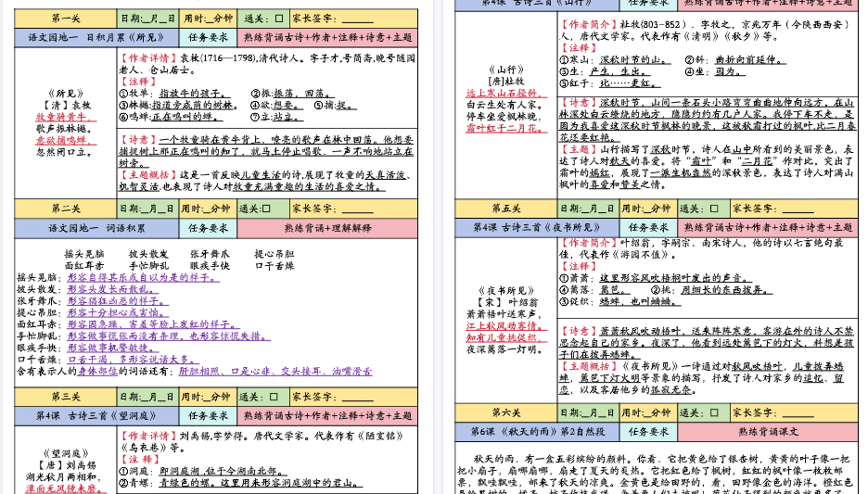The height and width of the screenshot is (494, 868).
Task: Click annotation ⑥鸣蝉 in 《所见》 notes
Action: [x=171, y=117]
